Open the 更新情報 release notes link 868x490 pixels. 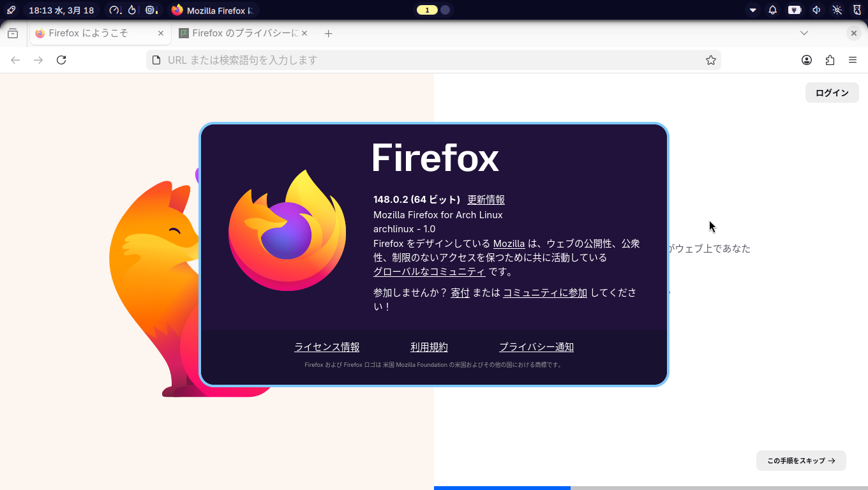point(486,200)
